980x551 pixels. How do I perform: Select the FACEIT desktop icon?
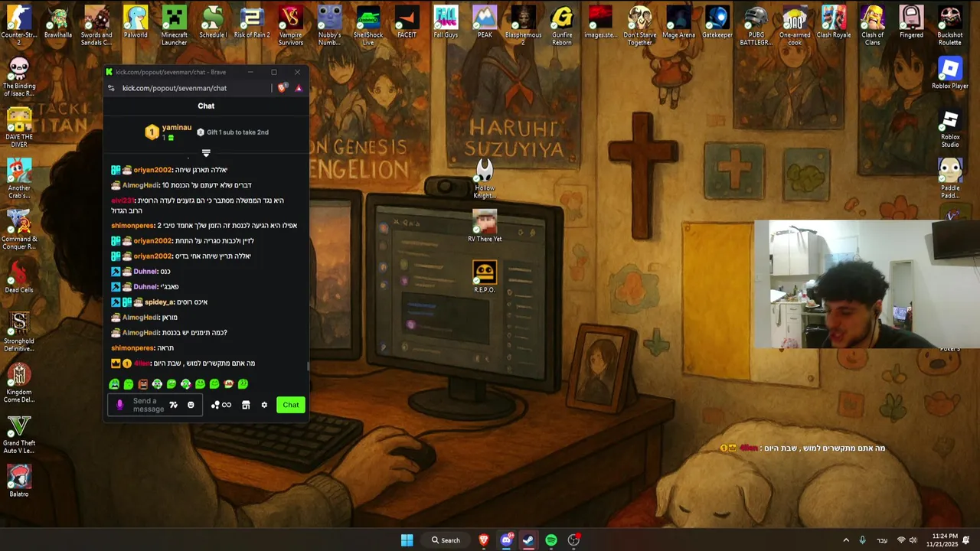click(407, 22)
